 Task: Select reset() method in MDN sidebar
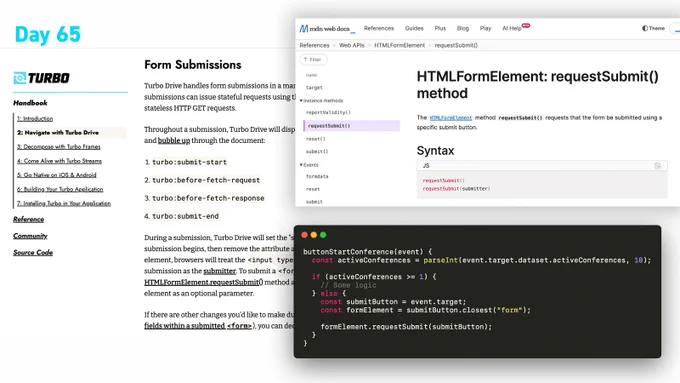tap(316, 139)
